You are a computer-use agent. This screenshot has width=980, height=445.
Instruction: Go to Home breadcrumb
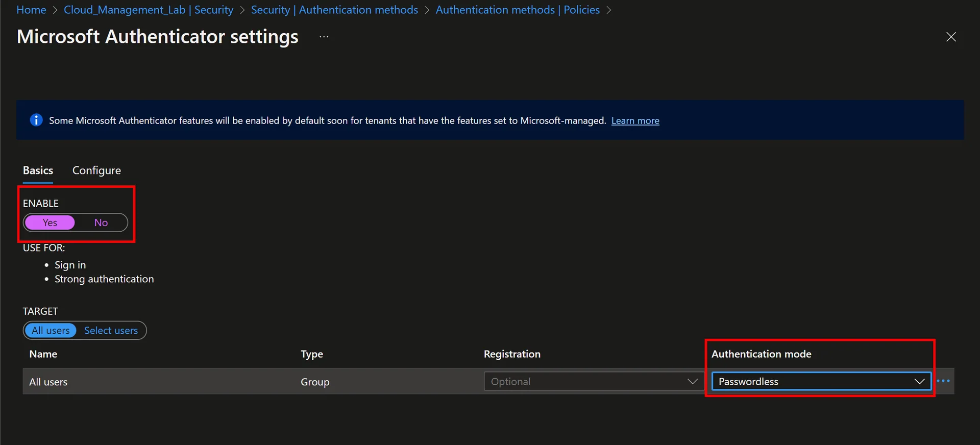pyautogui.click(x=31, y=10)
